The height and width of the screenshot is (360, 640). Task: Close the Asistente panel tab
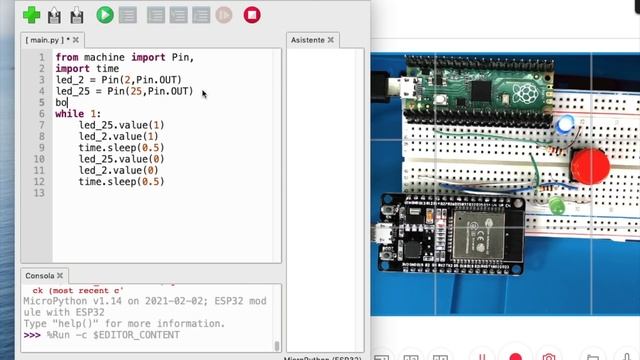pos(331,40)
